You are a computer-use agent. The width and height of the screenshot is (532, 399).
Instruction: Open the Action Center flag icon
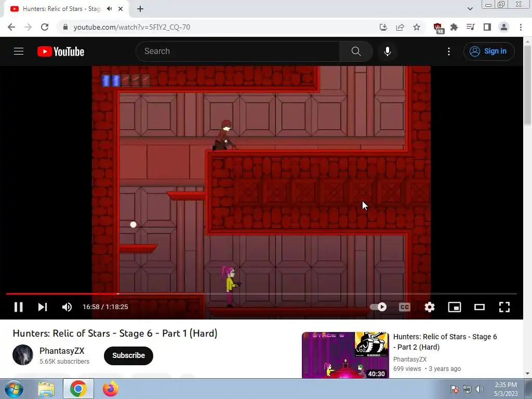(x=454, y=389)
